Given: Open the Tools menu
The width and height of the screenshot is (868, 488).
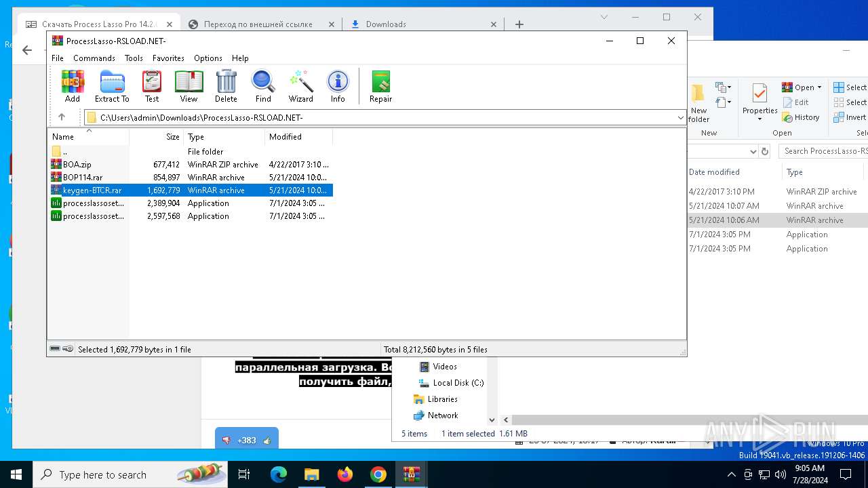Looking at the screenshot, I should pyautogui.click(x=134, y=58).
